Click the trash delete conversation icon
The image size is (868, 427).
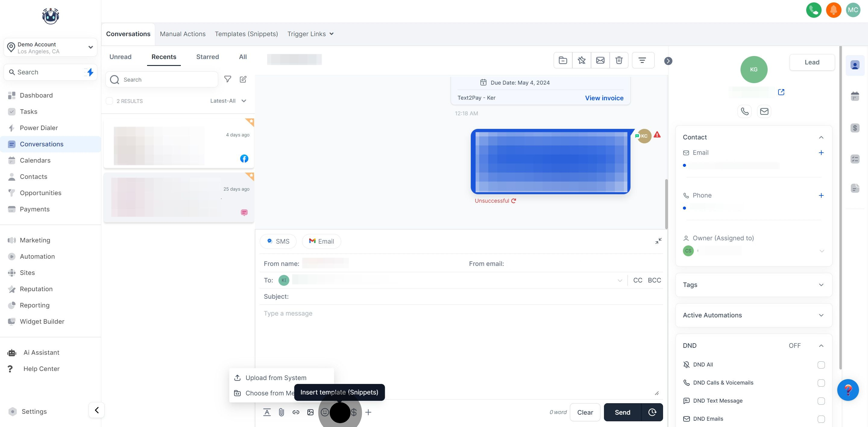[619, 60]
